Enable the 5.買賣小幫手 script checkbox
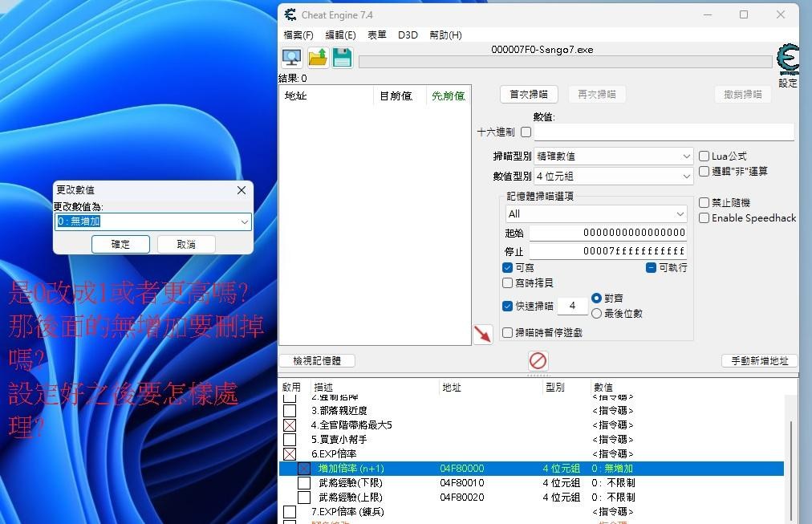This screenshot has width=812, height=524. (290, 440)
